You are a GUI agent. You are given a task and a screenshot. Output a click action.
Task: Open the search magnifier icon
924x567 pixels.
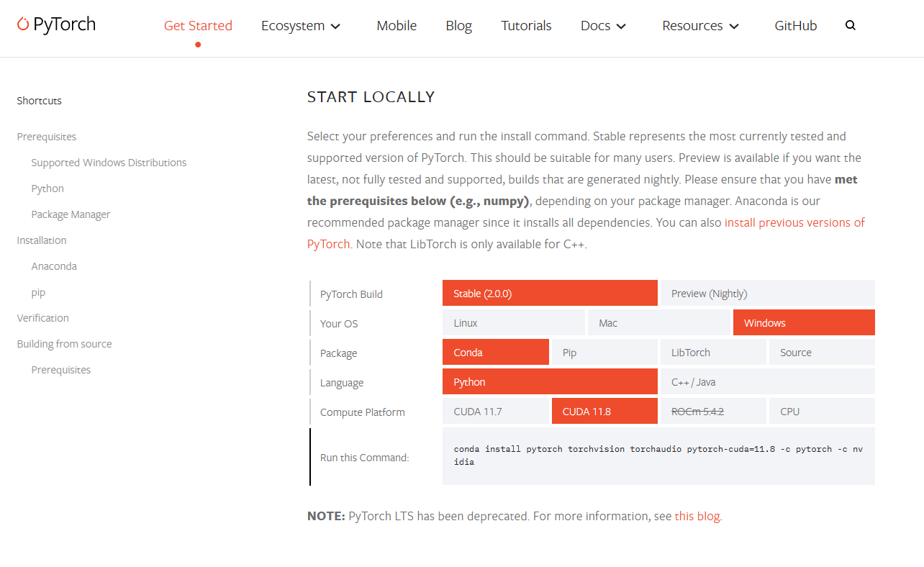[x=851, y=26]
